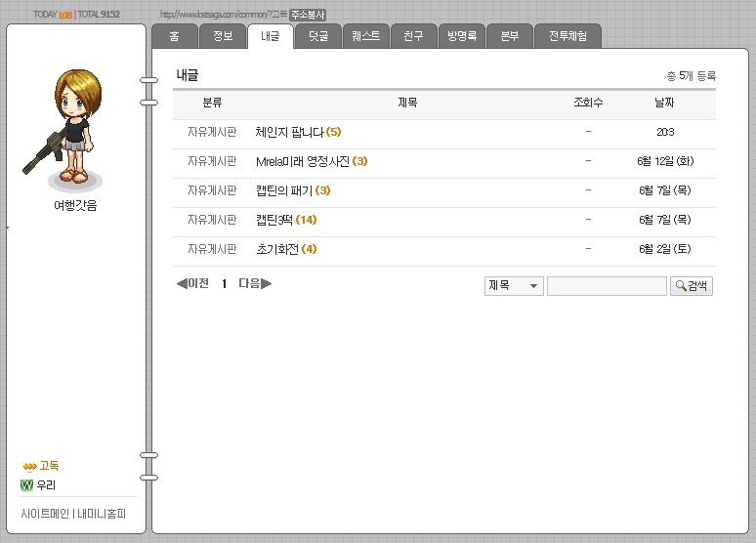Click the search text input field

[x=607, y=286]
